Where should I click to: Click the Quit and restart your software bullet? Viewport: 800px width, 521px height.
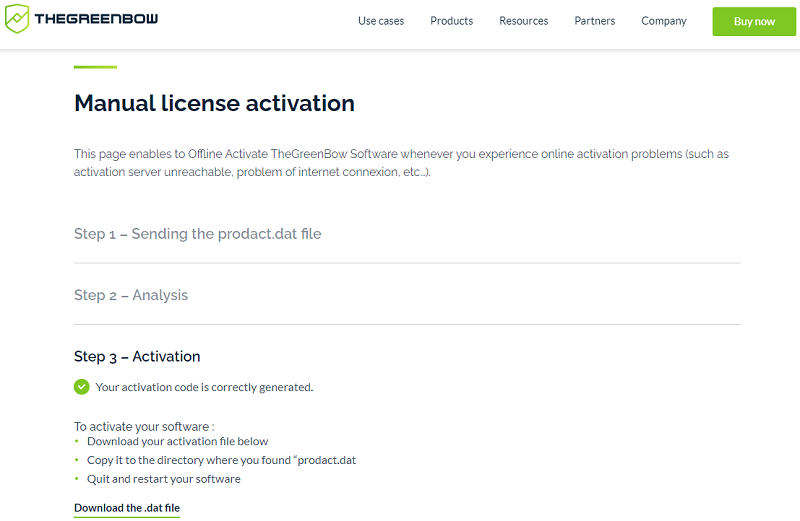163,479
